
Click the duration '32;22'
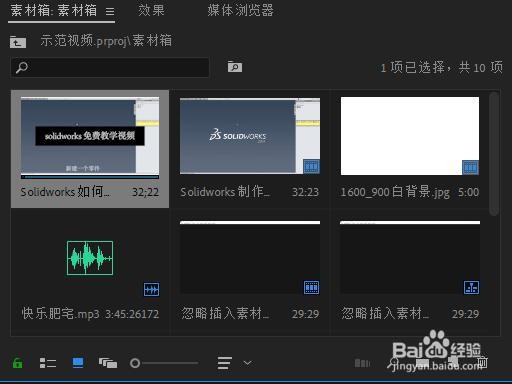(145, 192)
